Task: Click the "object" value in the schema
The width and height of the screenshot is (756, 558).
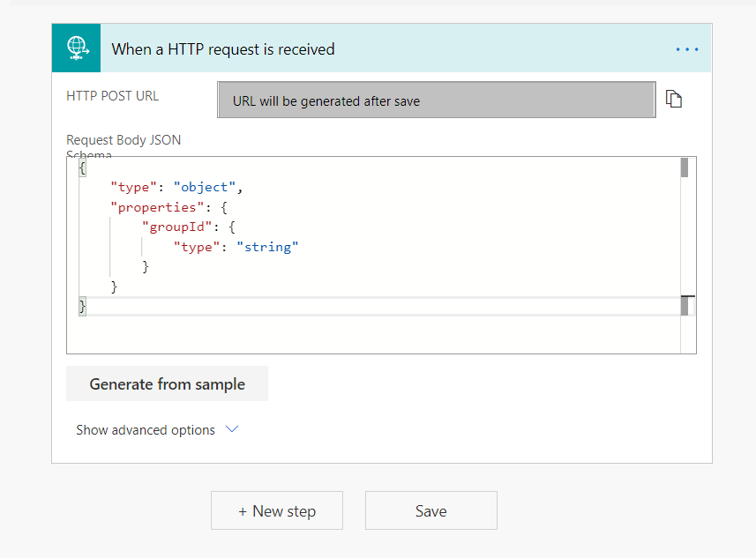Action: [x=205, y=187]
